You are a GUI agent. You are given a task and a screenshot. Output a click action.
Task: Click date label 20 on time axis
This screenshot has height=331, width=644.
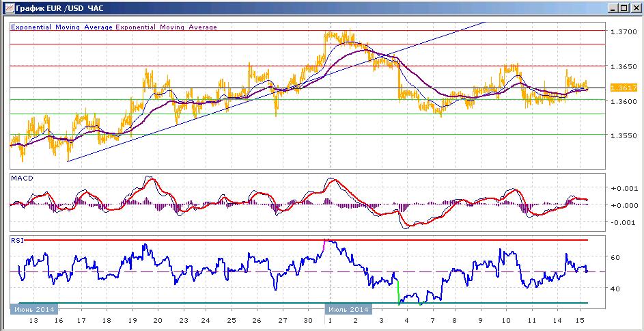(x=158, y=321)
